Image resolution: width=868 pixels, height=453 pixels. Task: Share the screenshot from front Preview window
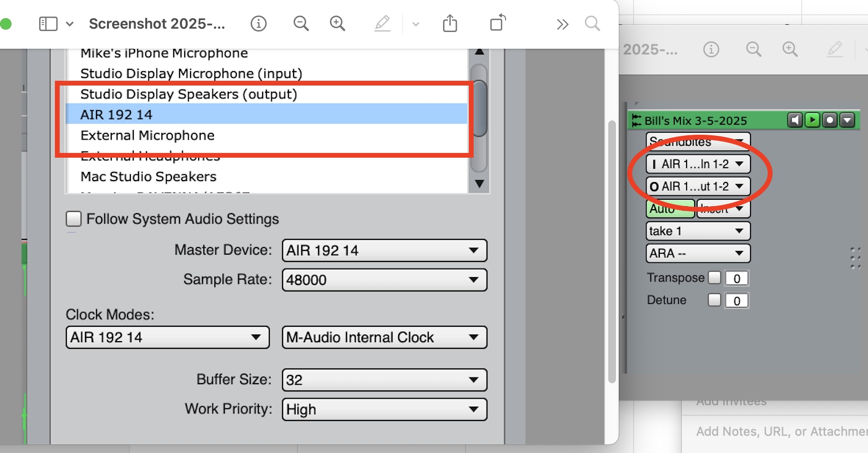(450, 23)
